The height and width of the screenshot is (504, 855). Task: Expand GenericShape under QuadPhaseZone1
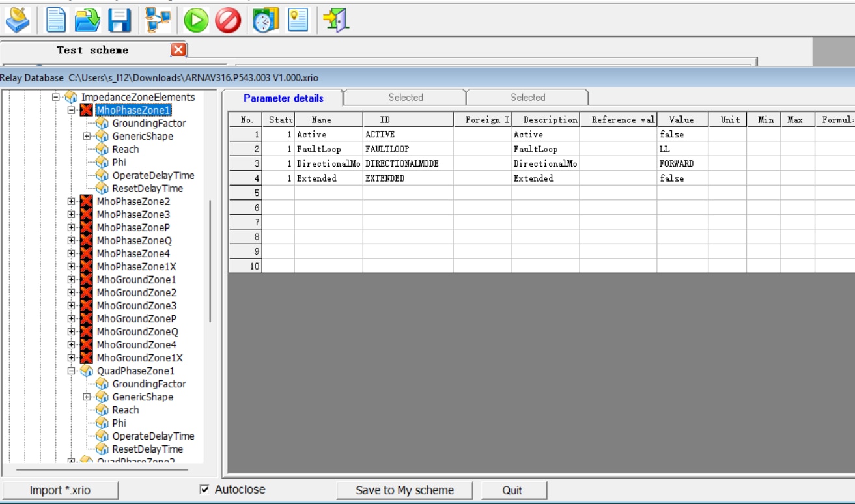[x=87, y=397]
